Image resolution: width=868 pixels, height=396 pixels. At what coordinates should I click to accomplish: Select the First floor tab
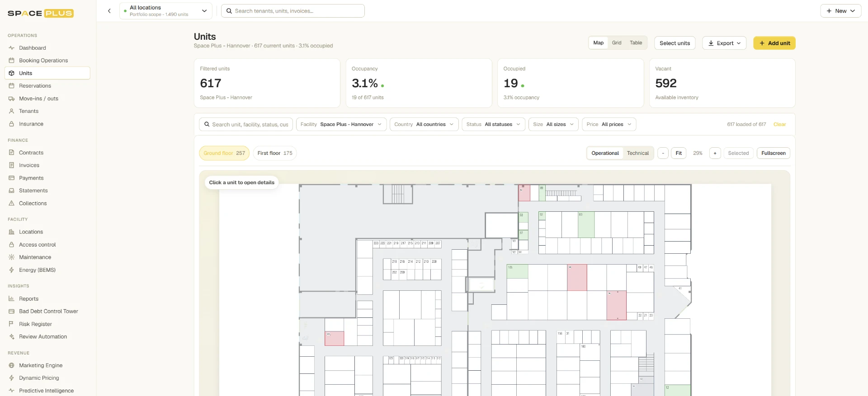tap(275, 153)
